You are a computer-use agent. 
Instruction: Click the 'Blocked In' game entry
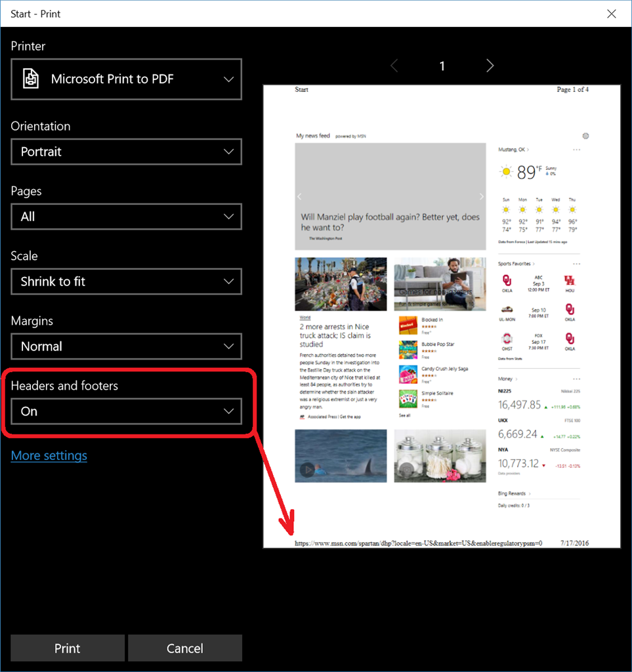[432, 320]
